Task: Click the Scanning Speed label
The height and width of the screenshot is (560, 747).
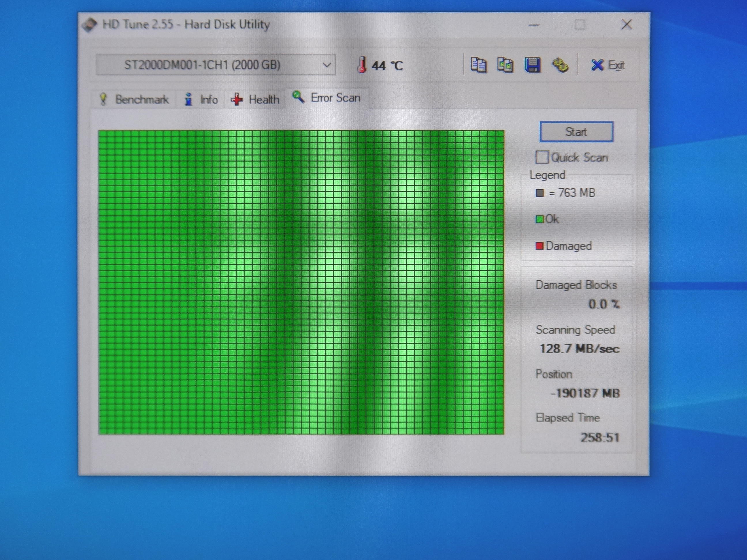Action: click(x=575, y=330)
